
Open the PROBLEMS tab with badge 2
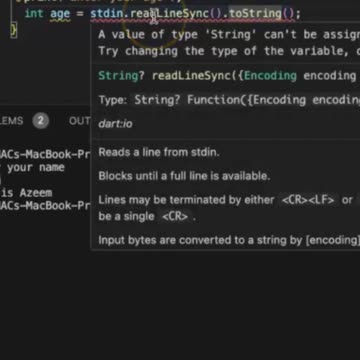[24, 121]
